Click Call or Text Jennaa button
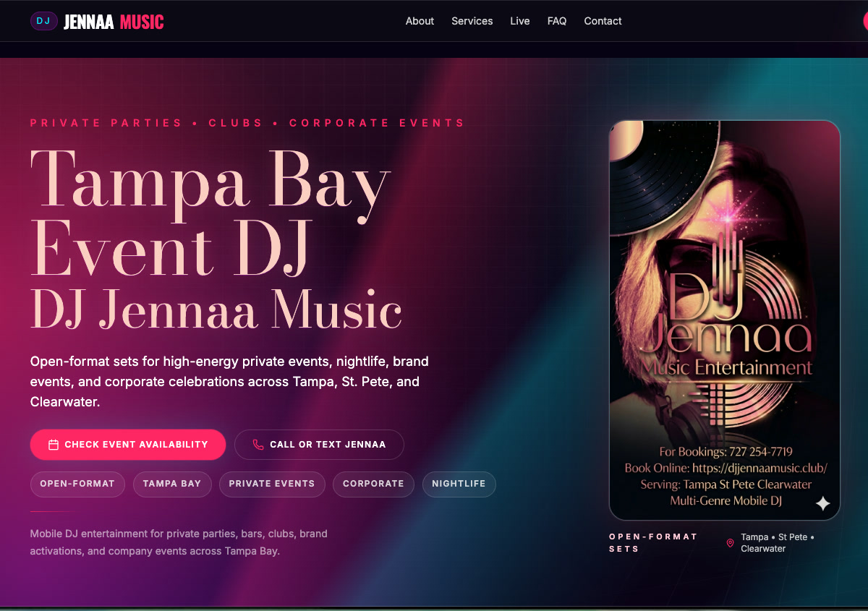 [319, 445]
